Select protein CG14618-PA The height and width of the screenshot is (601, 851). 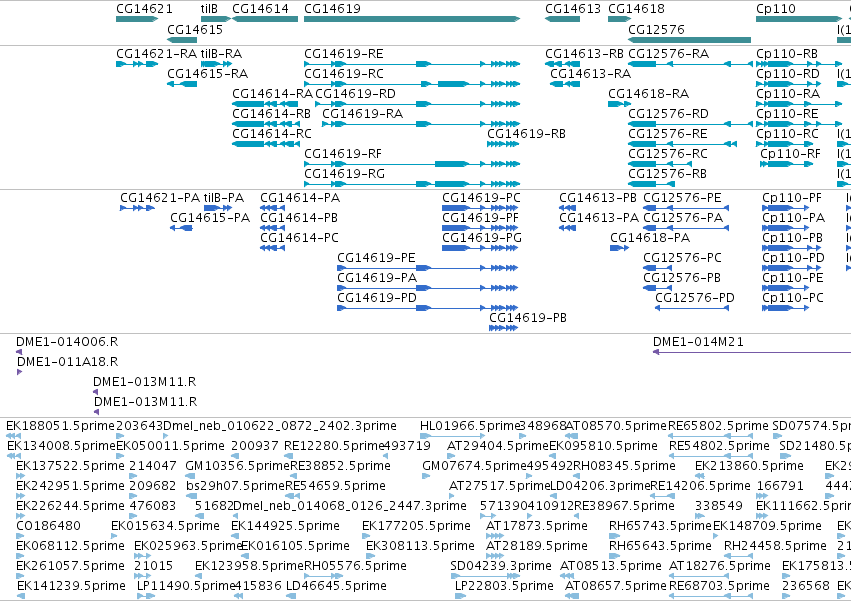pos(650,238)
